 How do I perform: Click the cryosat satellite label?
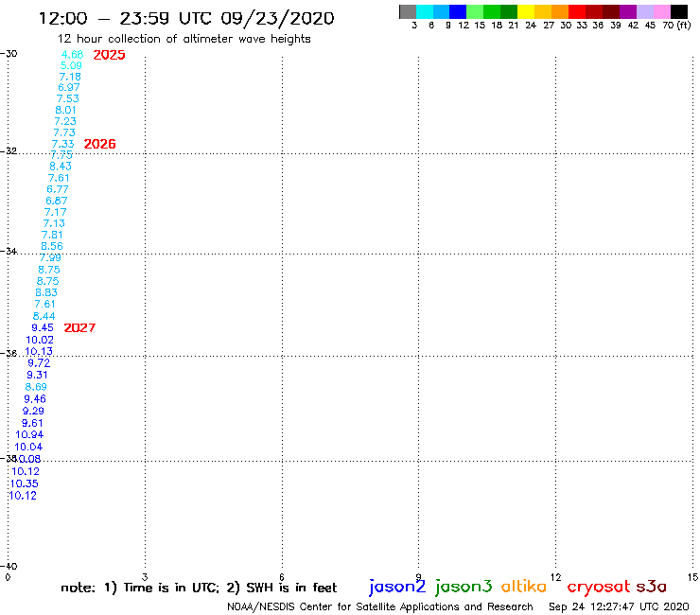(599, 587)
